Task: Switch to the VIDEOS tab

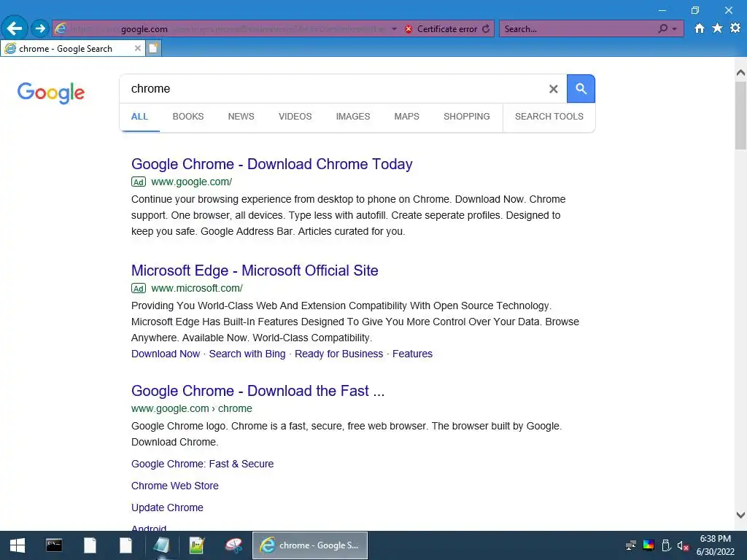Action: pos(295,117)
